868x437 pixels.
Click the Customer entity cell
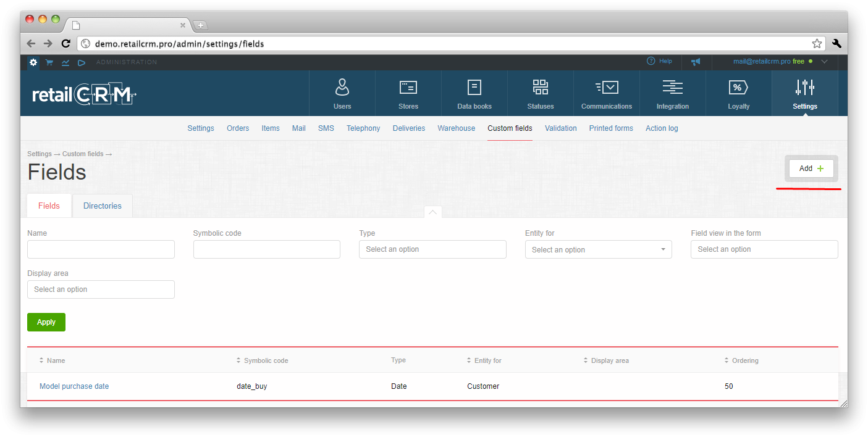483,386
